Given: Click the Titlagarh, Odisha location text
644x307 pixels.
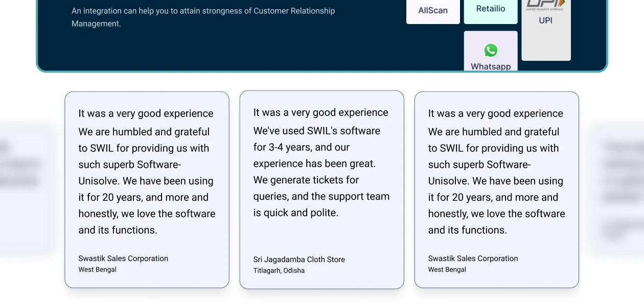Looking at the screenshot, I should pyautogui.click(x=279, y=271).
